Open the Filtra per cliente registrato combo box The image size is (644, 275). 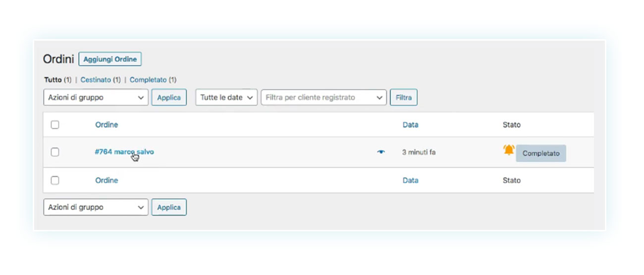coord(324,98)
